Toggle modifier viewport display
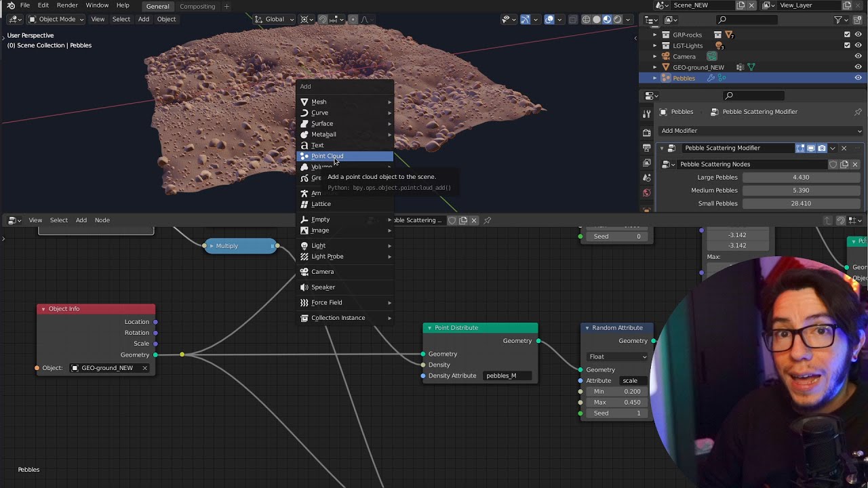The image size is (868, 488). 811,148
